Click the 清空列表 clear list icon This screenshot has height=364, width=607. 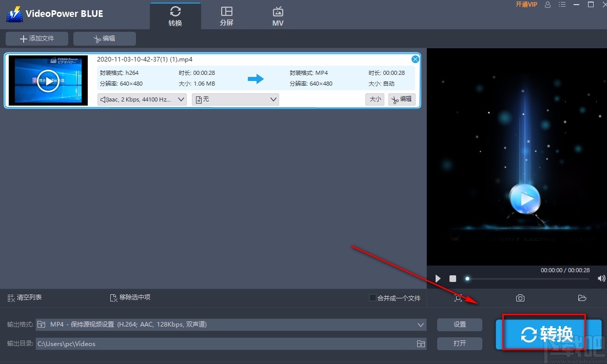[24, 297]
